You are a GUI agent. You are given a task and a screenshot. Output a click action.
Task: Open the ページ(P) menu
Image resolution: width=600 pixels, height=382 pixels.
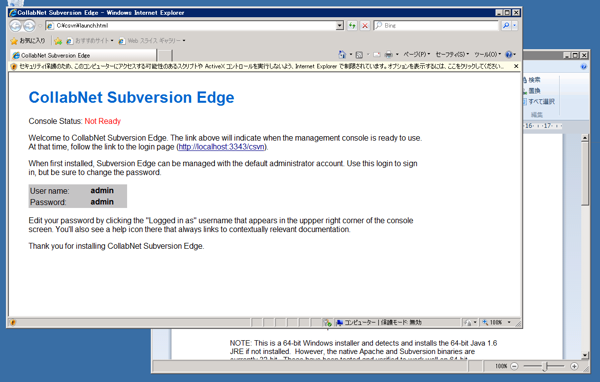point(417,54)
